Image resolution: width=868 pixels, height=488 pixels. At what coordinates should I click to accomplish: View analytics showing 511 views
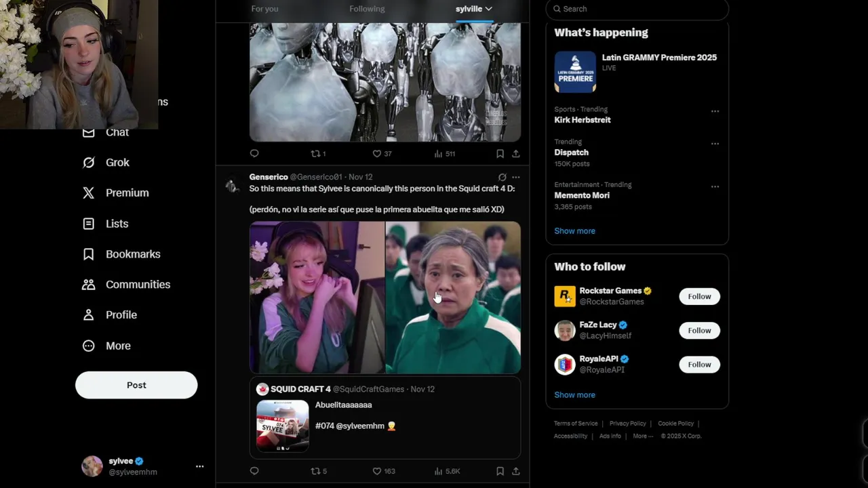(444, 154)
